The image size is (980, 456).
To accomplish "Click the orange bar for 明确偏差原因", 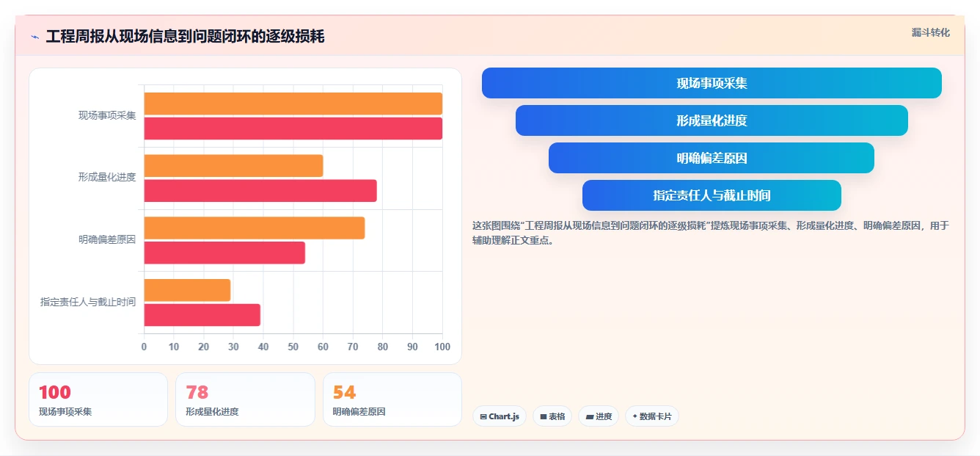I will pyautogui.click(x=254, y=228).
